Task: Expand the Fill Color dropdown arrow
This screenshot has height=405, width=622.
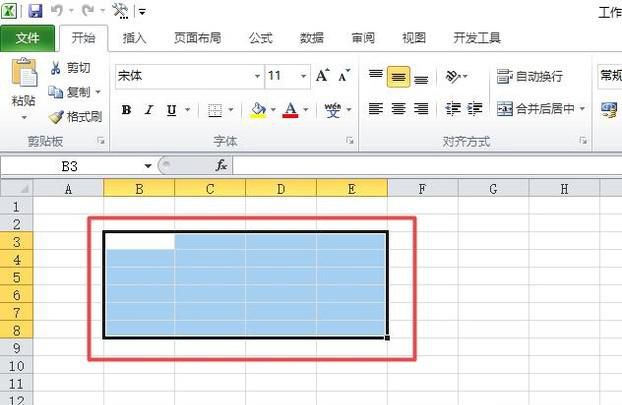Action: (x=273, y=110)
